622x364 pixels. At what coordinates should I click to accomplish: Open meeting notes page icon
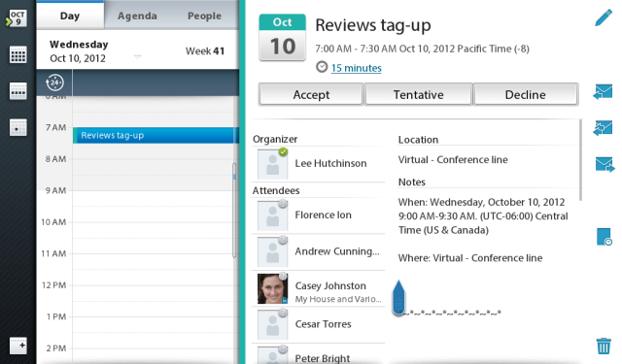pyautogui.click(x=604, y=237)
